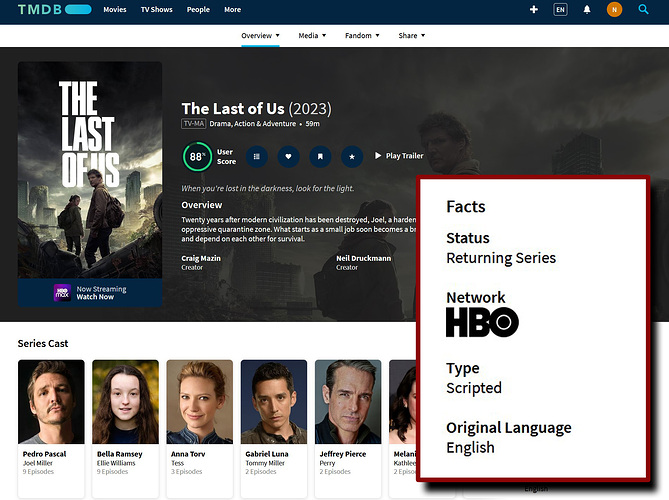Open the notifications bell
Image resolution: width=669 pixels, height=500 pixels.
[x=587, y=9]
